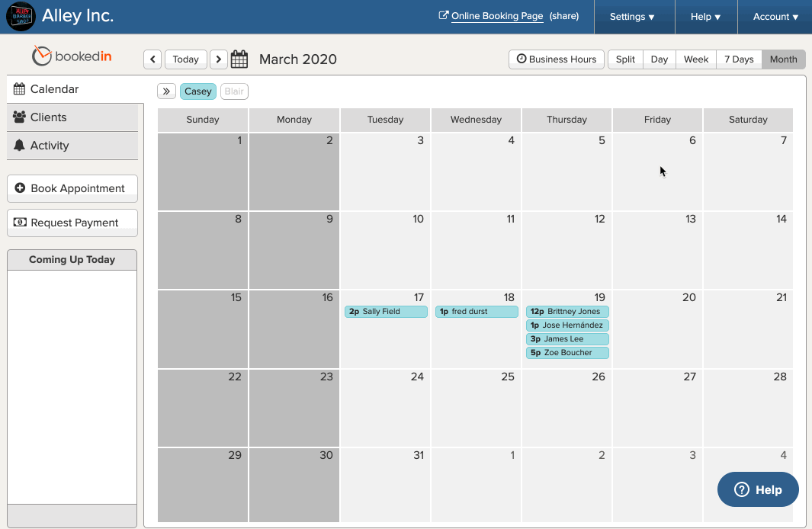Image resolution: width=812 pixels, height=529 pixels.
Task: Click the bookedin logo
Action: coord(72,56)
